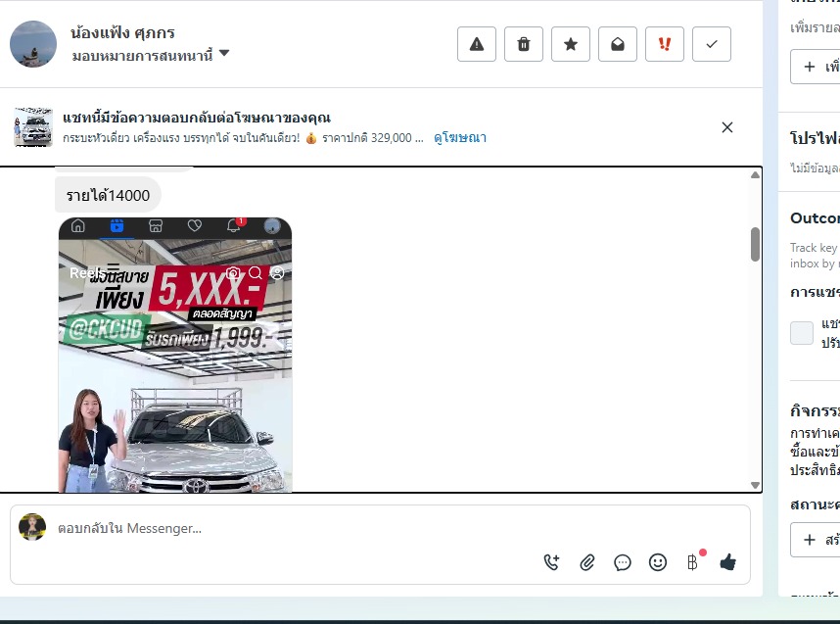840x624 pixels.
Task: Open the Reels screenshot image in chat
Action: click(175, 355)
